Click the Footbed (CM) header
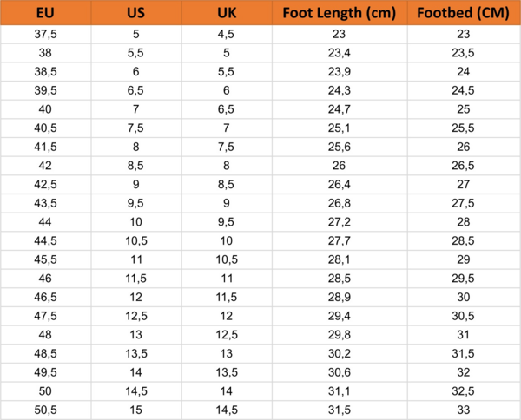521x420 pixels. [463, 13]
